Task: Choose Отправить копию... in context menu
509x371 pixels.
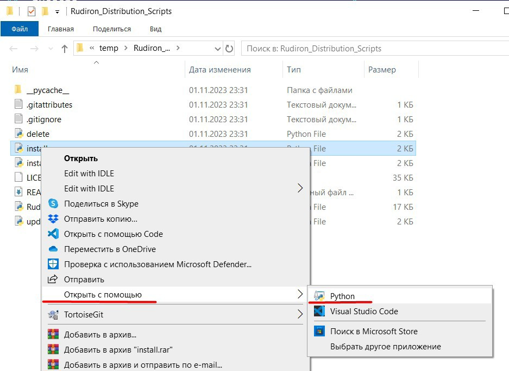Action: coord(100,219)
